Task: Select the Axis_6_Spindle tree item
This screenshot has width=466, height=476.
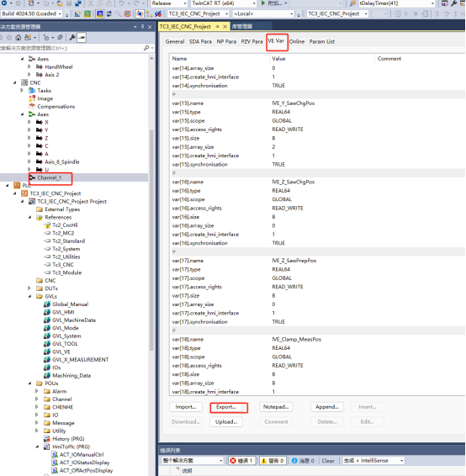Action: [62, 161]
